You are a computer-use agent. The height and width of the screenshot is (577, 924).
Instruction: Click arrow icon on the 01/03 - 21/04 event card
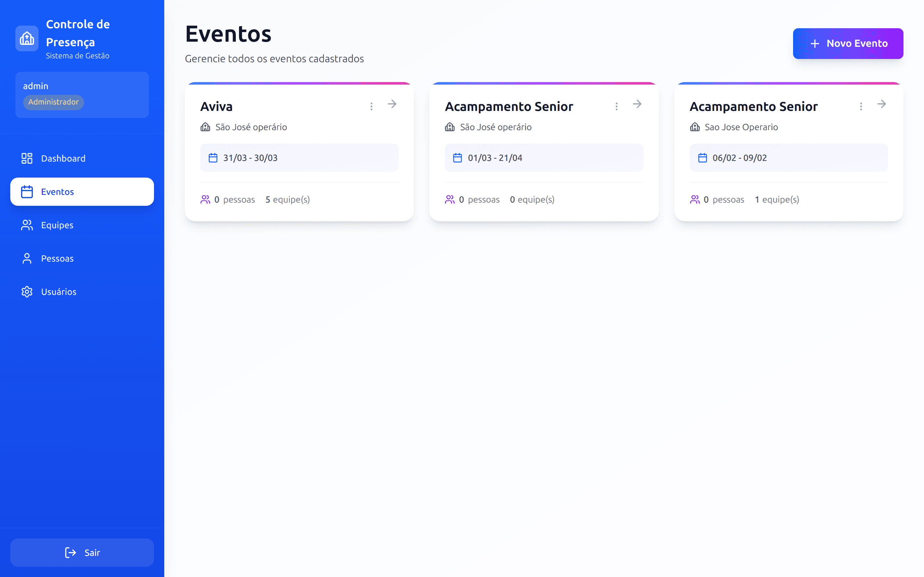pyautogui.click(x=637, y=104)
